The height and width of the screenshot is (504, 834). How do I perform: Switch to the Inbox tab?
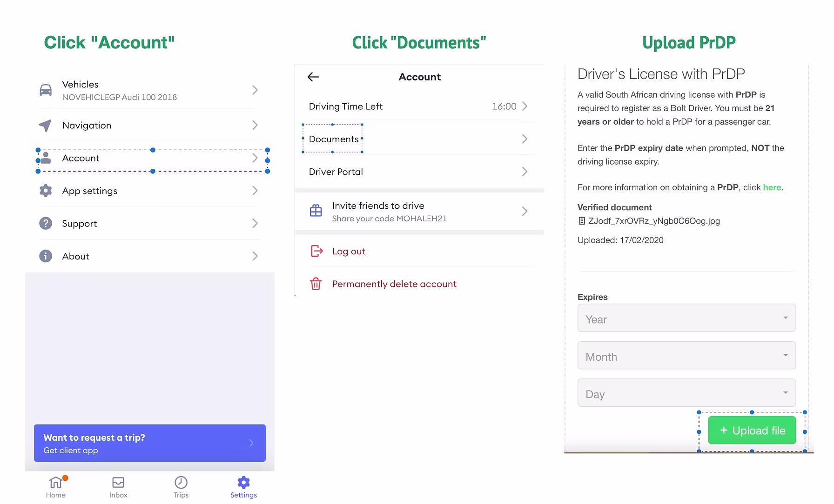point(118,486)
